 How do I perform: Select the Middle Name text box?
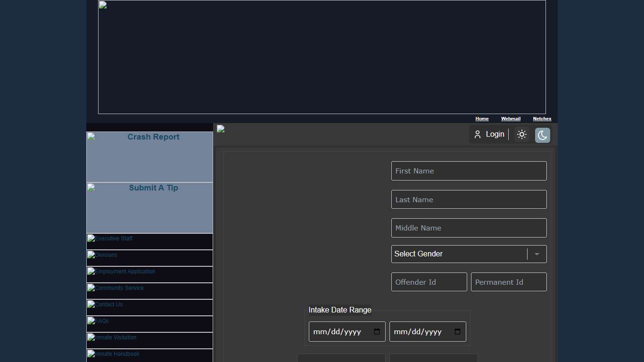[x=469, y=228]
